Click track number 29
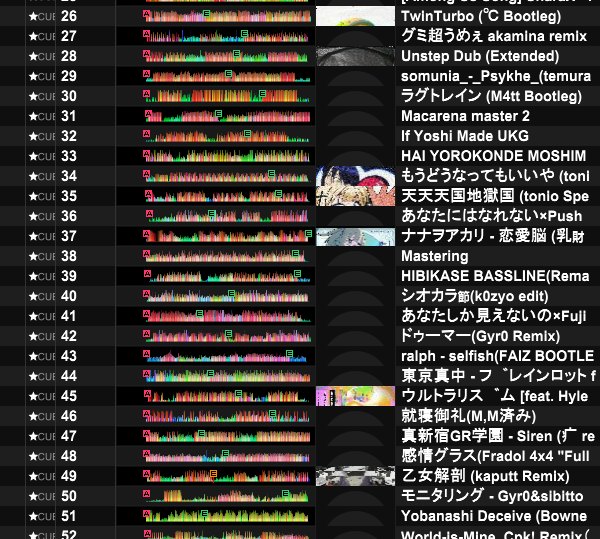600x539 pixels. coord(69,76)
